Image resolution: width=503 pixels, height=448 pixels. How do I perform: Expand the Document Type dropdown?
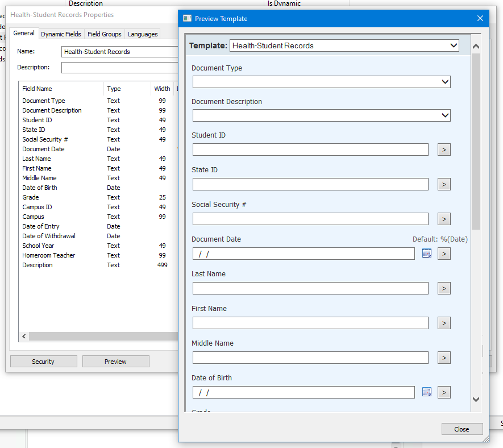(x=322, y=82)
